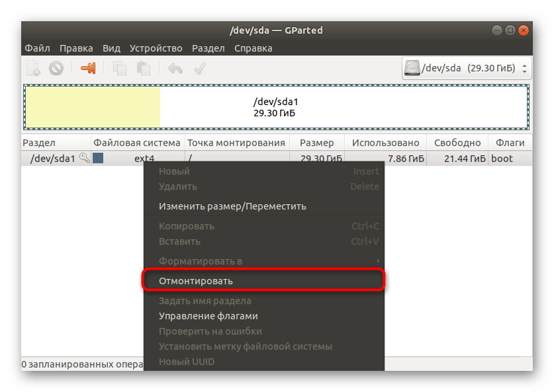Choose "Управление флагами" from context menu
Viewport: 554px width, 392px height.
(x=208, y=316)
